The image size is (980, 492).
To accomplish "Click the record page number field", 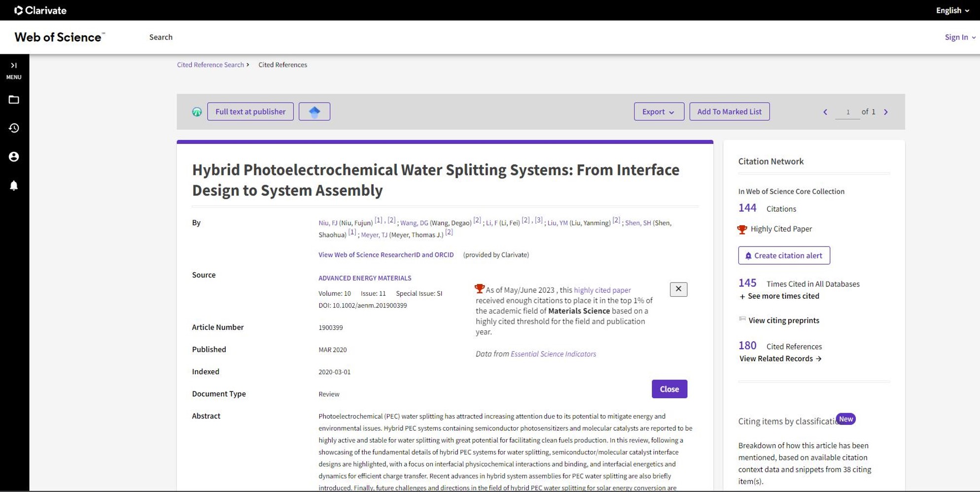I will (847, 112).
